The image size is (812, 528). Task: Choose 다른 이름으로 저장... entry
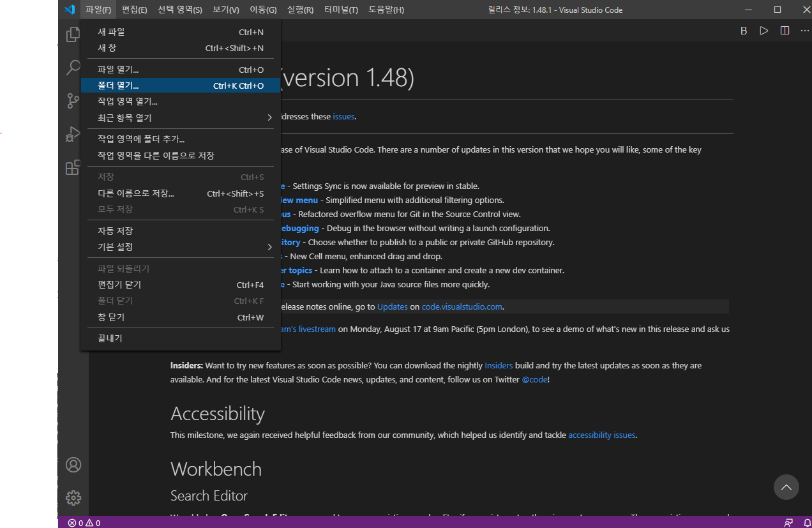[181, 193]
